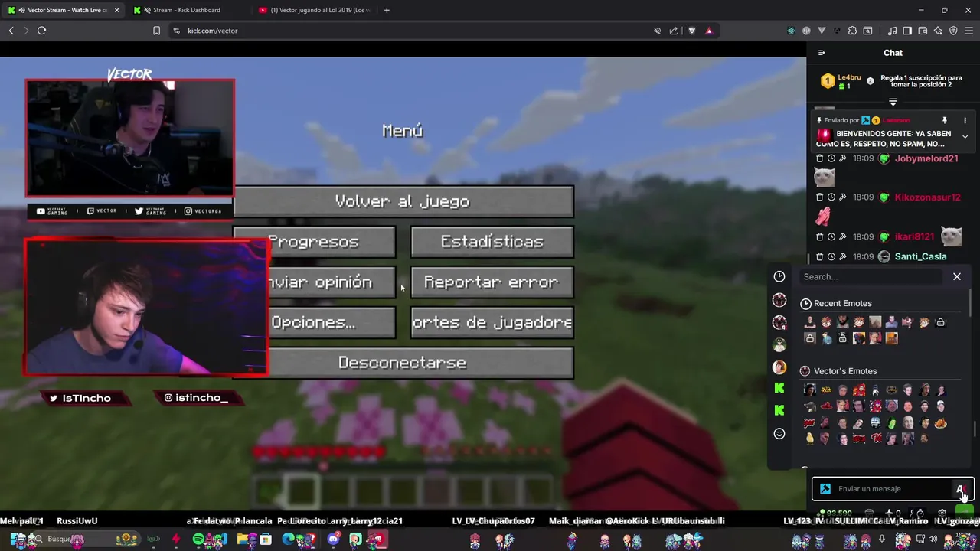
Task: Ban ikari8121 with the hammer icon
Action: click(x=842, y=236)
